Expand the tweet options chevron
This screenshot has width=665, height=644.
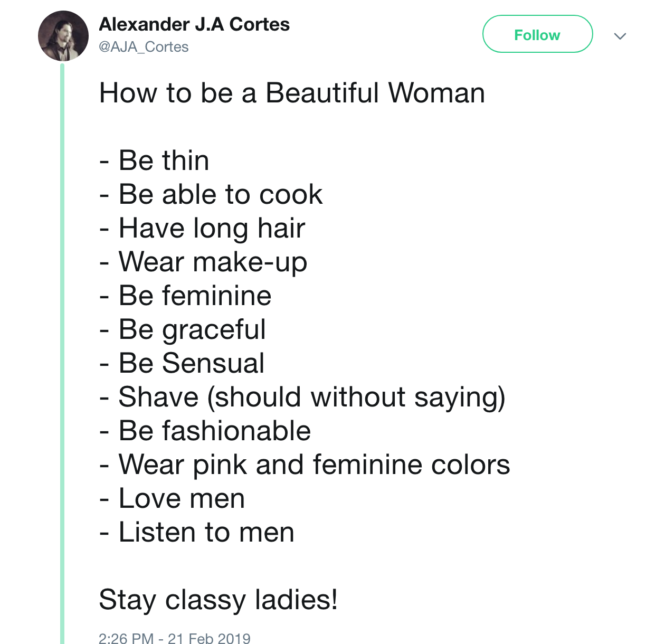(620, 36)
